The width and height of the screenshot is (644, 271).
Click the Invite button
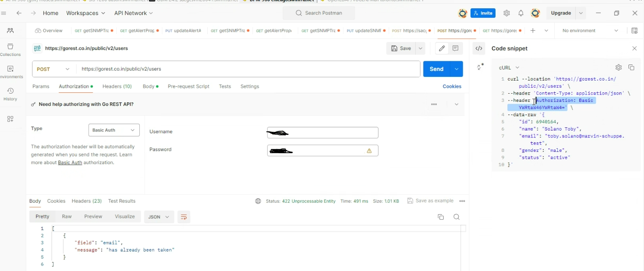pyautogui.click(x=483, y=13)
